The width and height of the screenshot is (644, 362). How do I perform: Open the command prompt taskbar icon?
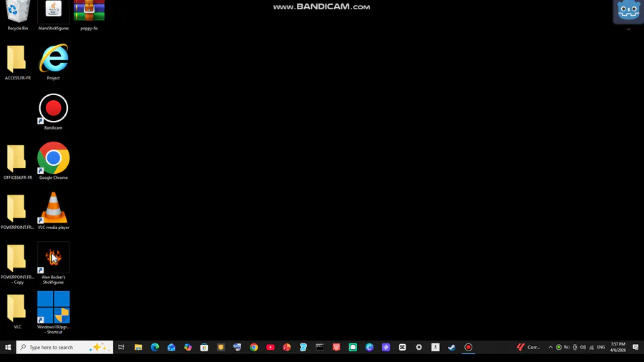[320, 347]
